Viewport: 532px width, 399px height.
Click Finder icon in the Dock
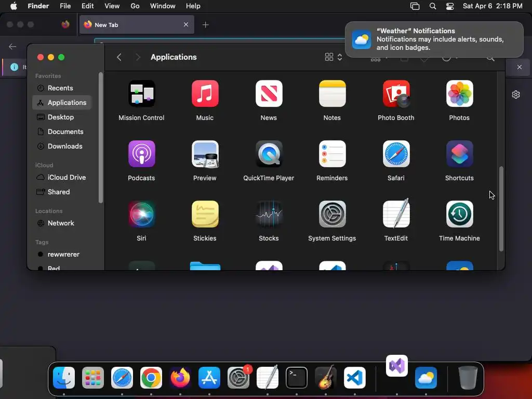click(x=64, y=378)
